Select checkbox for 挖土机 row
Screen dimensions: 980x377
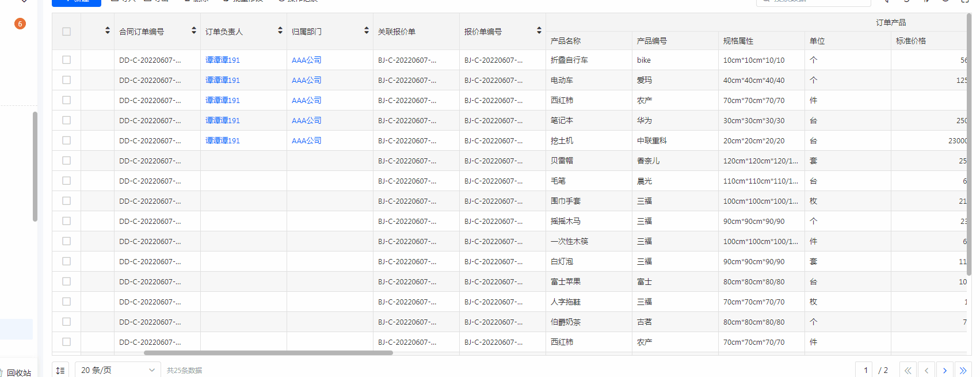click(67, 140)
